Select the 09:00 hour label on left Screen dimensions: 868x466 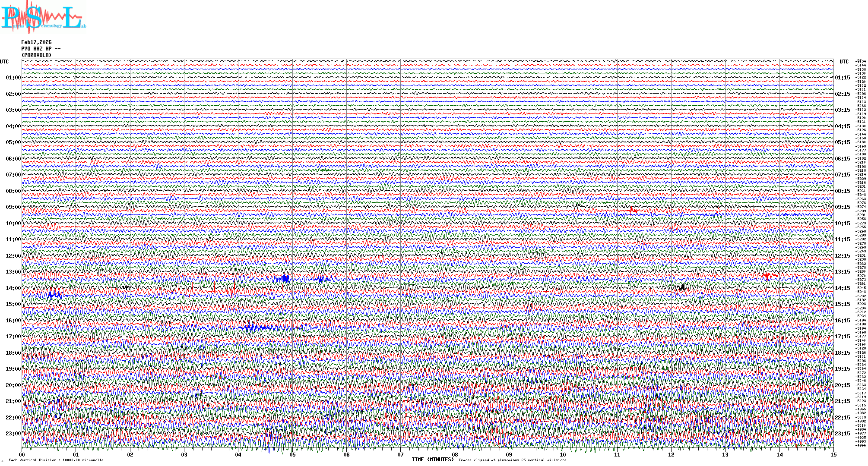pos(13,207)
